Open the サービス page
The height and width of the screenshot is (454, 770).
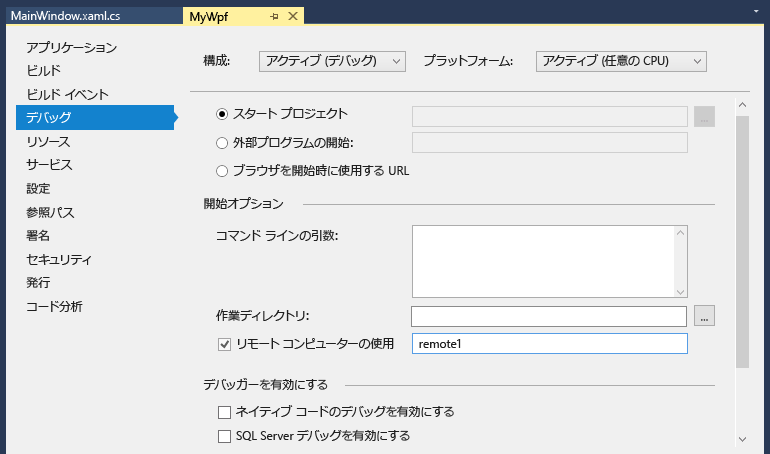coord(49,165)
